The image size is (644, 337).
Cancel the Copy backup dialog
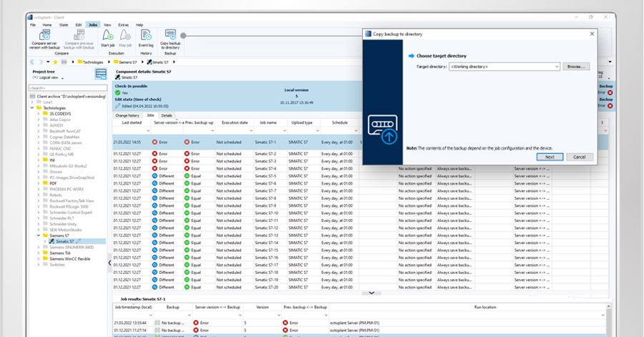tap(580, 157)
